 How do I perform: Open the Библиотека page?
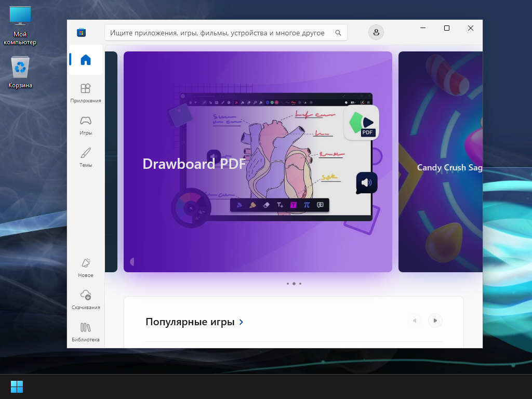[x=86, y=332]
